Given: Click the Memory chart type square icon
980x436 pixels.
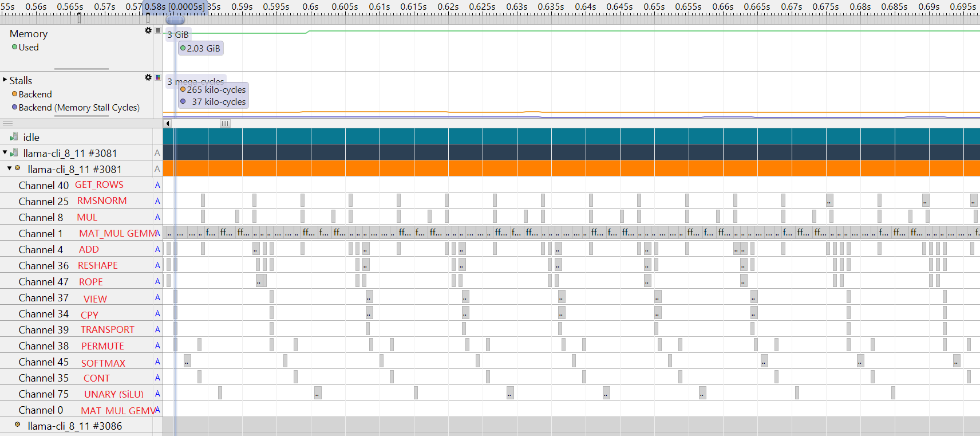Looking at the screenshot, I should coord(158,30).
